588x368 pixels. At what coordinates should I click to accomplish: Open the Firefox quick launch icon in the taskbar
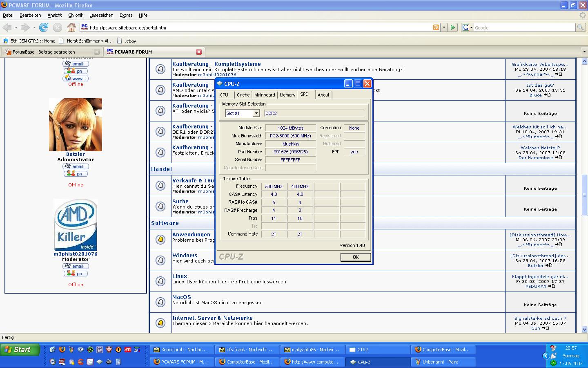(62, 350)
